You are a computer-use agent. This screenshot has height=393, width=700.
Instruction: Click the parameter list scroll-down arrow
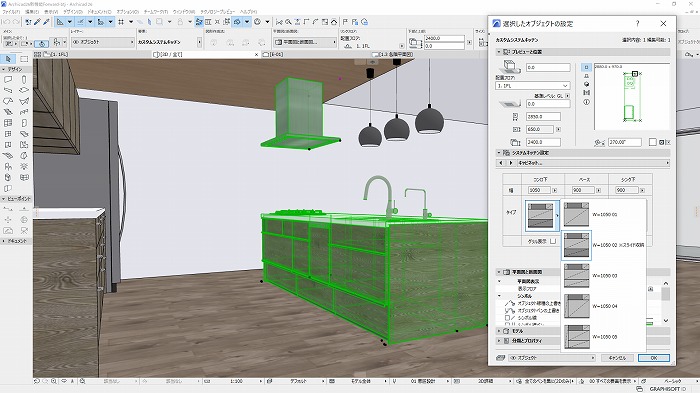666,320
